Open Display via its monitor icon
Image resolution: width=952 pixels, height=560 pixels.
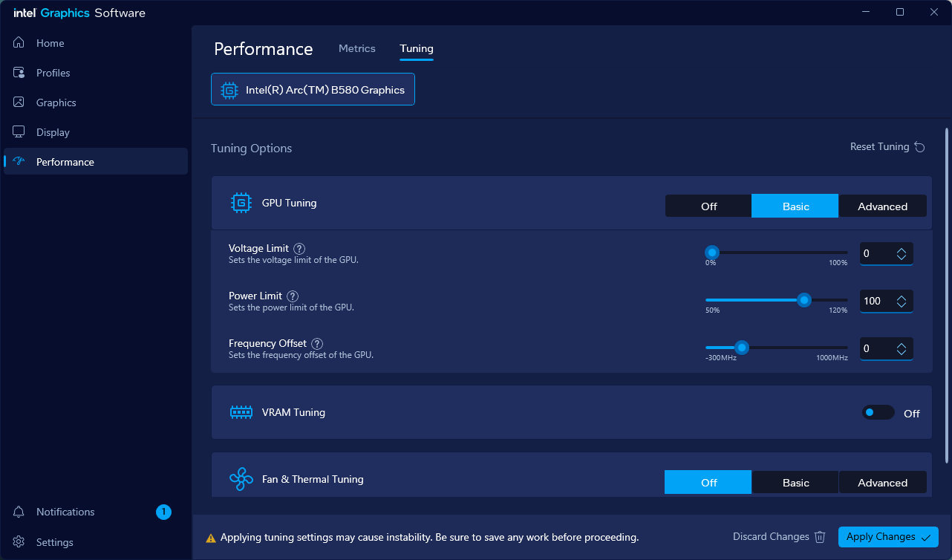pyautogui.click(x=19, y=132)
